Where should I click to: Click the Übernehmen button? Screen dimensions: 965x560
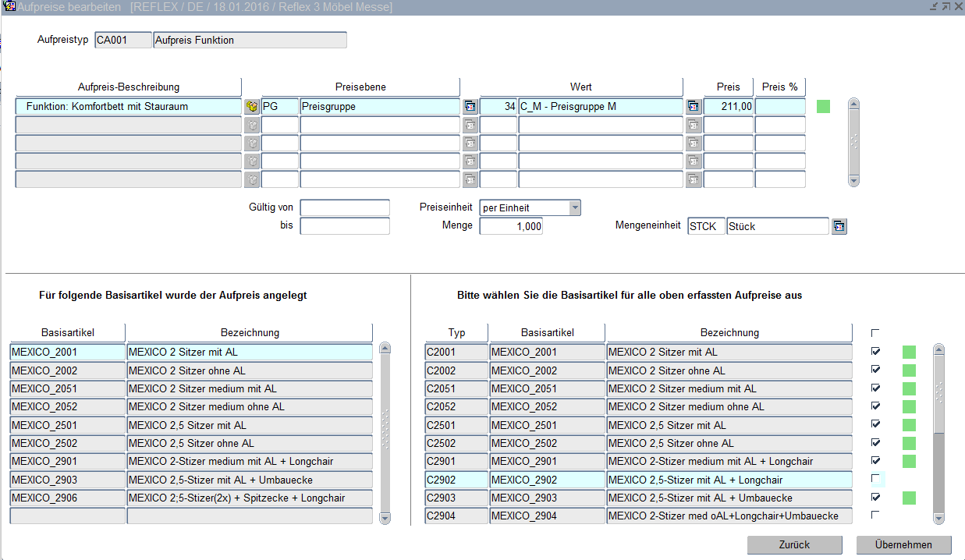(x=903, y=544)
